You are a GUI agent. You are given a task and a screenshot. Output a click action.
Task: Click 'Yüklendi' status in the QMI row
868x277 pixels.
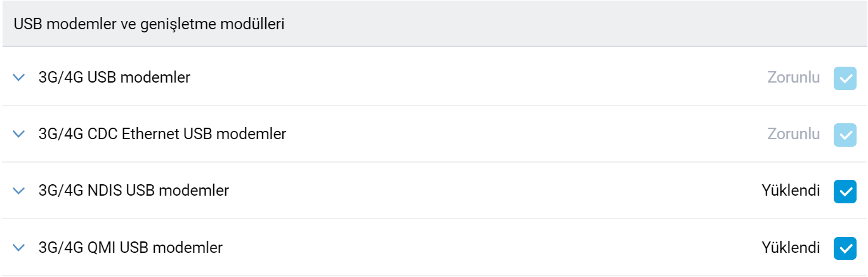click(791, 247)
